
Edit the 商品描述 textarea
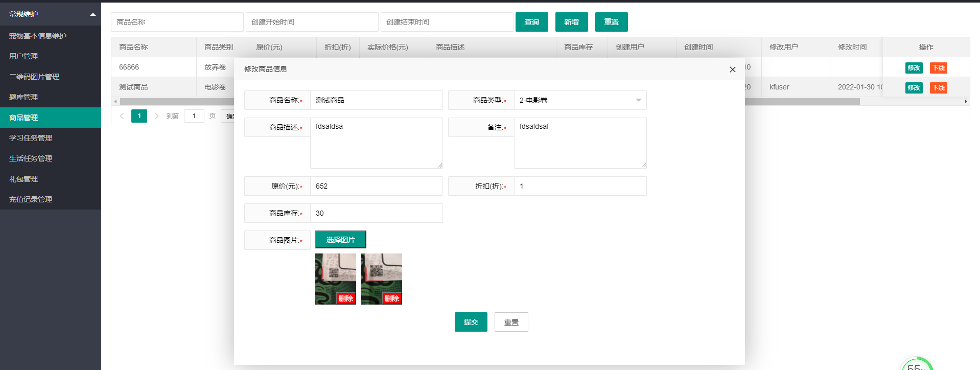pos(376,143)
